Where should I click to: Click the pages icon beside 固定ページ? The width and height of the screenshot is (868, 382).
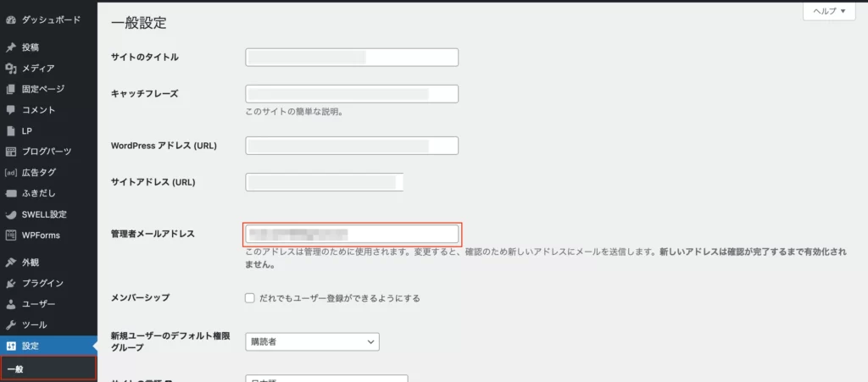click(x=10, y=89)
